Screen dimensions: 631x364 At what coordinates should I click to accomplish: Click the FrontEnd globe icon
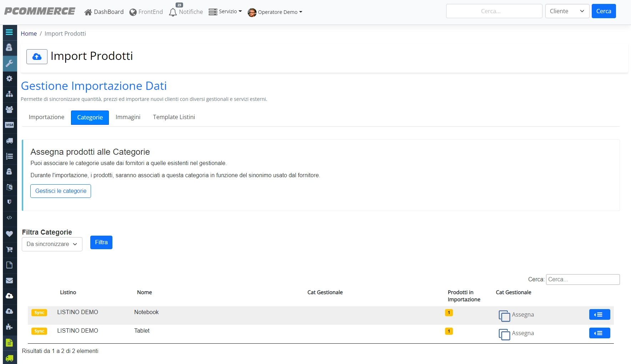[x=133, y=12]
